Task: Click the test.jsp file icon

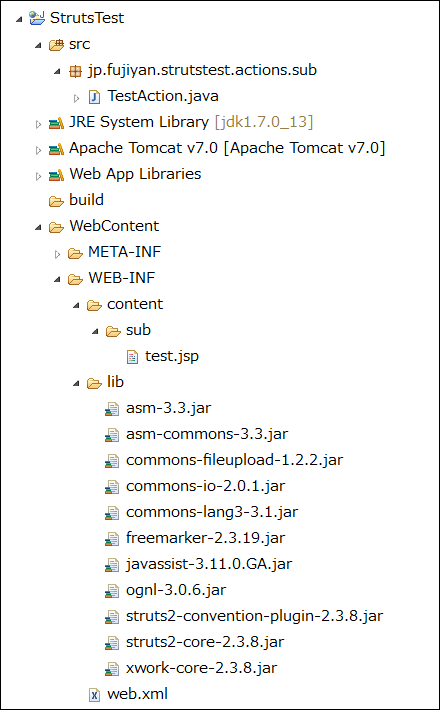Action: [x=132, y=357]
